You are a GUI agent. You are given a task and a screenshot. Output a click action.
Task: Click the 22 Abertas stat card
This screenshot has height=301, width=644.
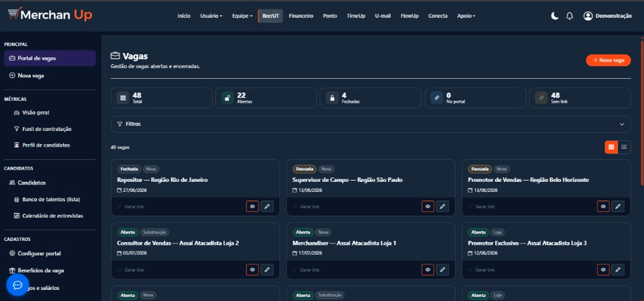266,98
